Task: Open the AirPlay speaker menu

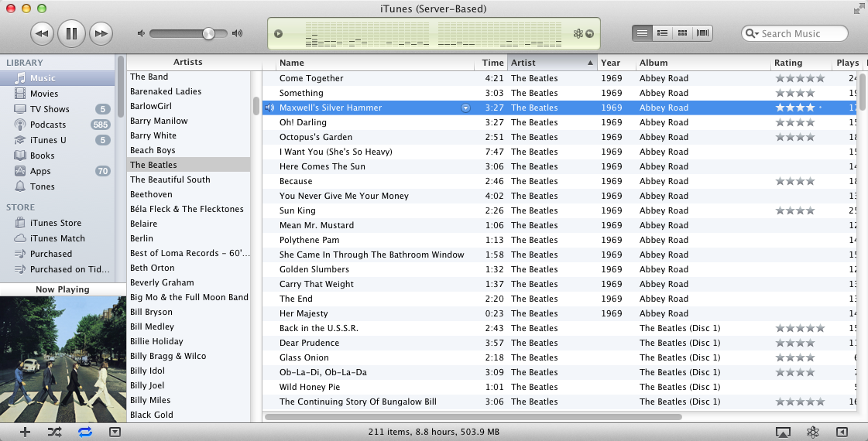Action: click(x=783, y=432)
